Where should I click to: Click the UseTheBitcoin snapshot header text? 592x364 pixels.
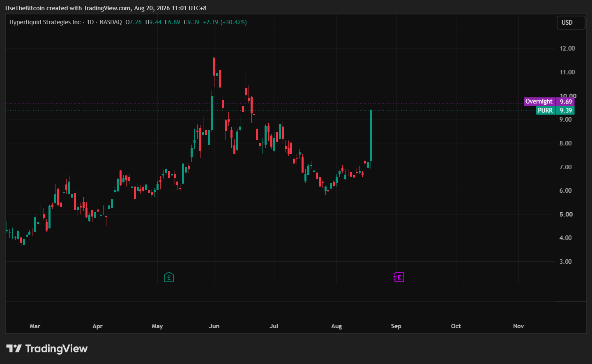(x=106, y=8)
